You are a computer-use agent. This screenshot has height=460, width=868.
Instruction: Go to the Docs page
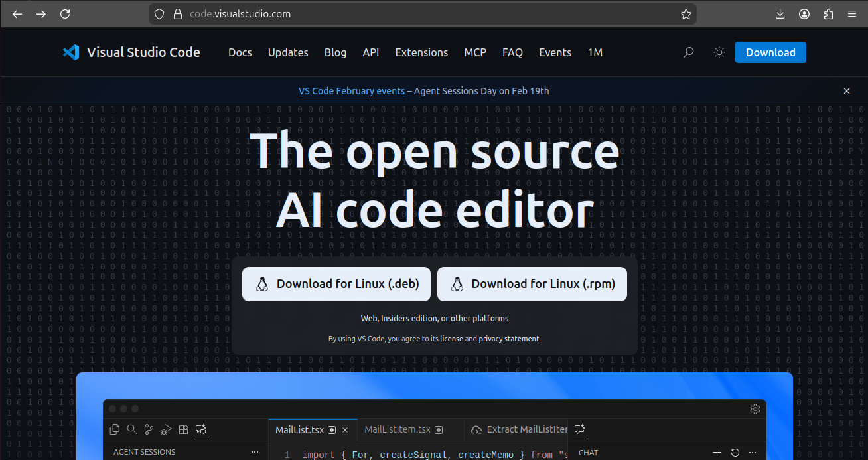[240, 52]
